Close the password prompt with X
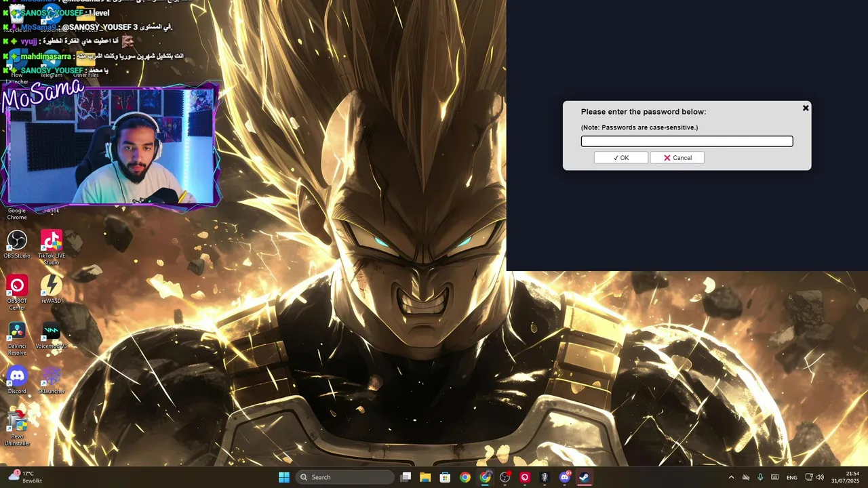The width and height of the screenshot is (868, 488). tap(806, 108)
